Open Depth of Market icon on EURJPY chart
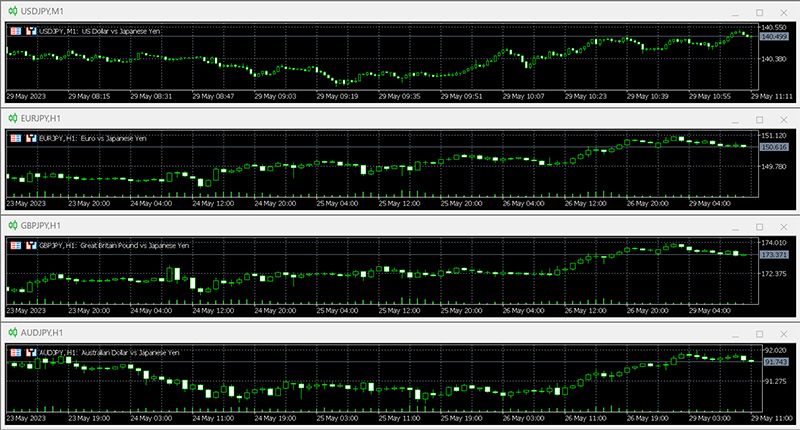The width and height of the screenshot is (800, 430). [16, 138]
